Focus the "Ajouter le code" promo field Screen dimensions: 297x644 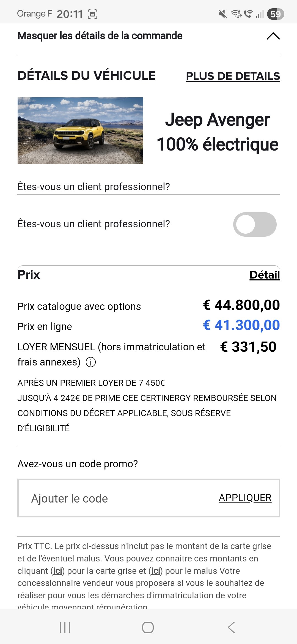[116, 498]
